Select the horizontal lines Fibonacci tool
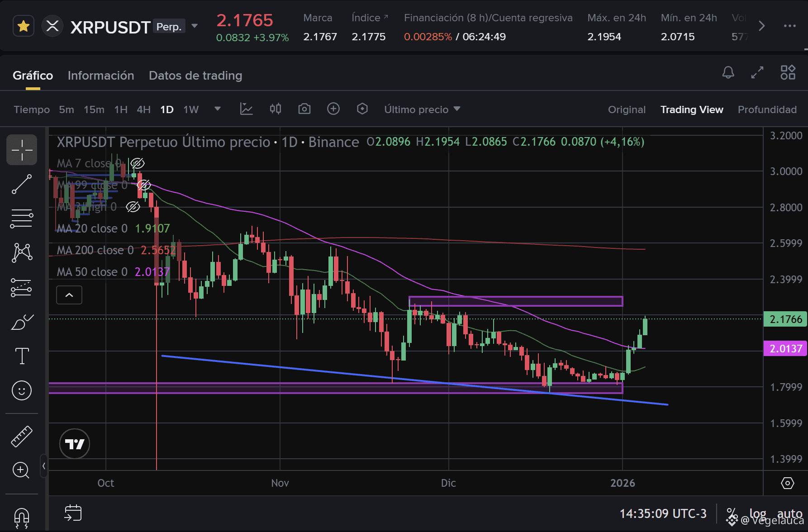This screenshot has width=808, height=532. [x=22, y=218]
